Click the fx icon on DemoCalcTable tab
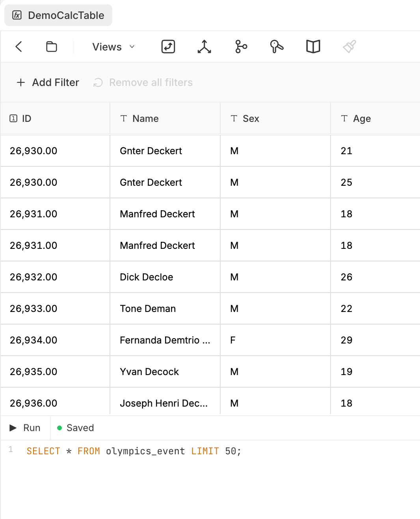Image resolution: width=420 pixels, height=519 pixels. 17,15
